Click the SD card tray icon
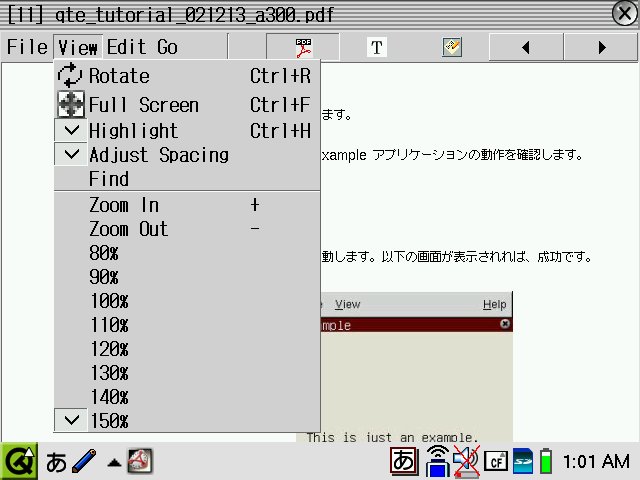Viewport: 640px width, 480px height. [523, 461]
